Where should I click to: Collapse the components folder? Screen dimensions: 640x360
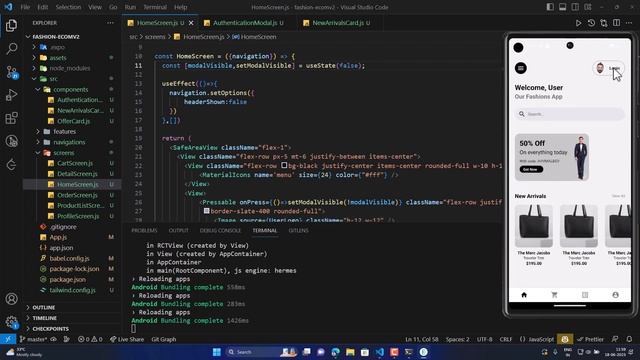click(x=71, y=89)
